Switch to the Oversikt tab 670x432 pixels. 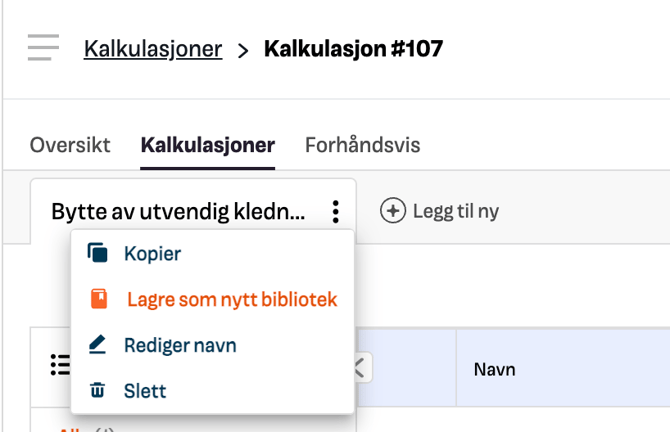[70, 145]
